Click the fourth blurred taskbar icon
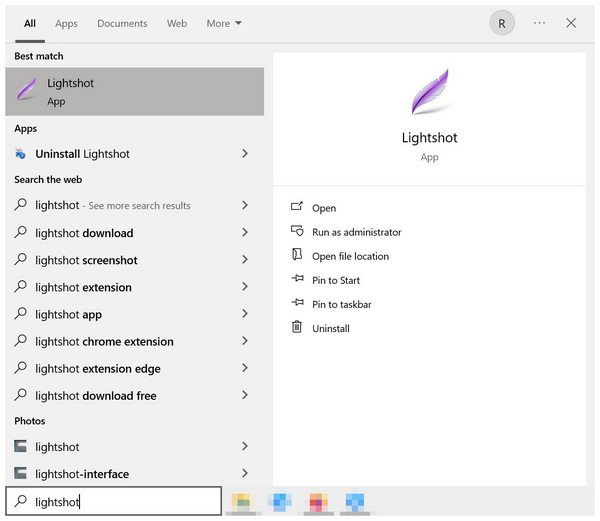Viewport: 600px width, 521px height. click(355, 502)
